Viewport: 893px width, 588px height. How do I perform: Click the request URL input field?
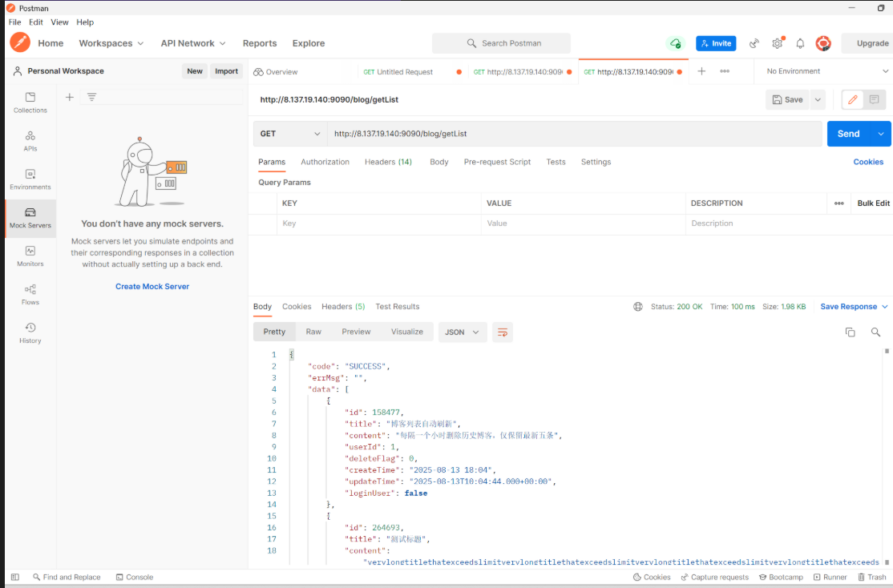[574, 134]
